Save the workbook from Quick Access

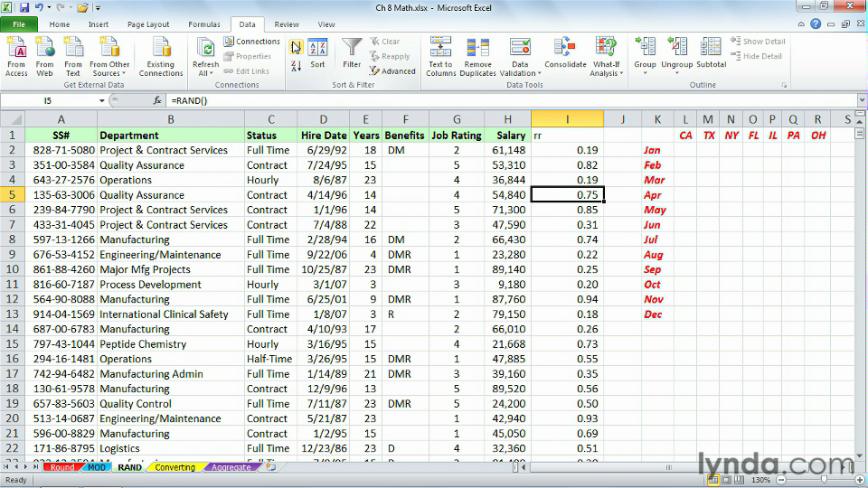pyautogui.click(x=24, y=8)
